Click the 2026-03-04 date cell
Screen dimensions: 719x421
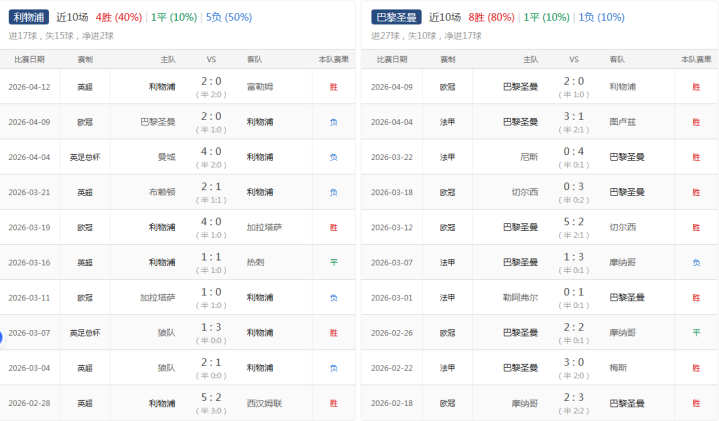click(29, 368)
